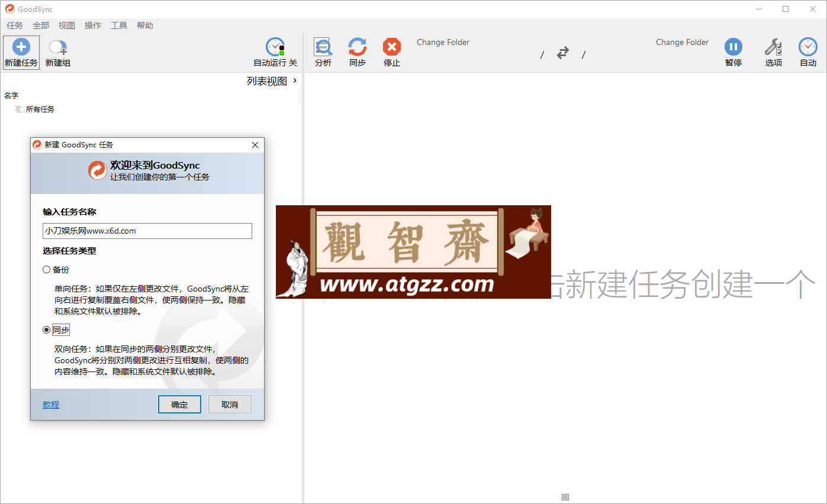Click the log panel icon at bottom
This screenshot has height=504, width=827.
[x=565, y=497]
